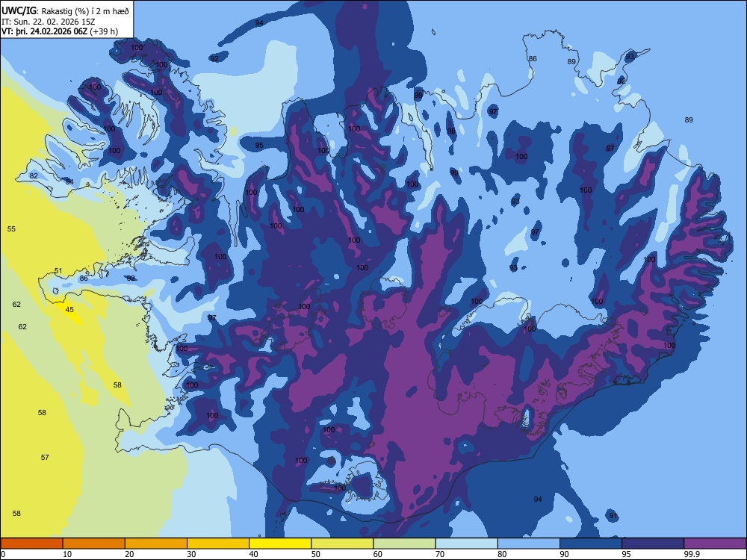The image size is (747, 560).
Task: Select the legend tick label '10'
Action: [x=67, y=554]
